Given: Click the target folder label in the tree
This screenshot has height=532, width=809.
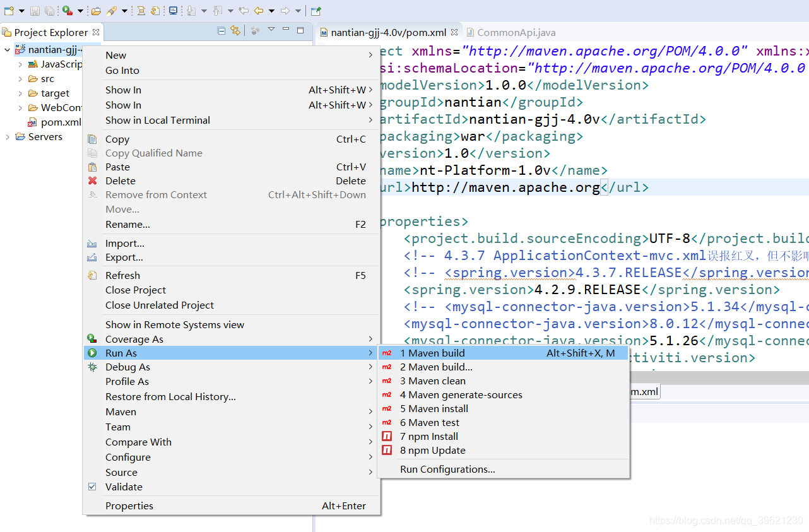Looking at the screenshot, I should coord(55,93).
